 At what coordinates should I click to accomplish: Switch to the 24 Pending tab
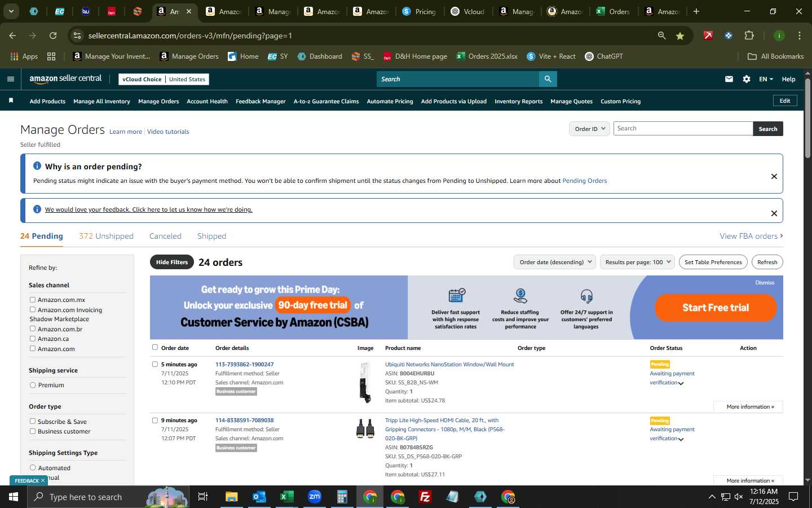pyautogui.click(x=42, y=236)
